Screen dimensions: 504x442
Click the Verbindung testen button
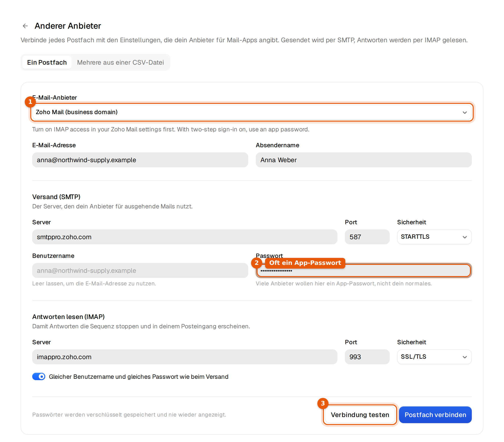click(360, 415)
